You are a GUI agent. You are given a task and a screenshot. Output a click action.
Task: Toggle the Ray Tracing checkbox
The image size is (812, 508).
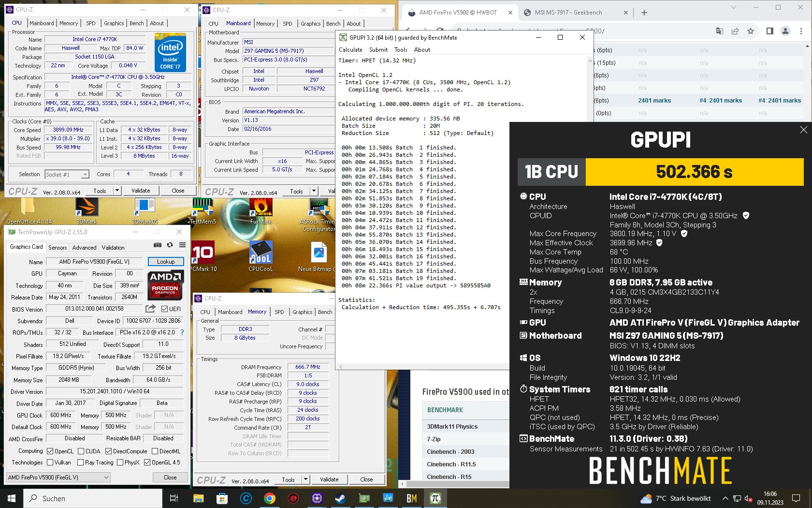81,463
